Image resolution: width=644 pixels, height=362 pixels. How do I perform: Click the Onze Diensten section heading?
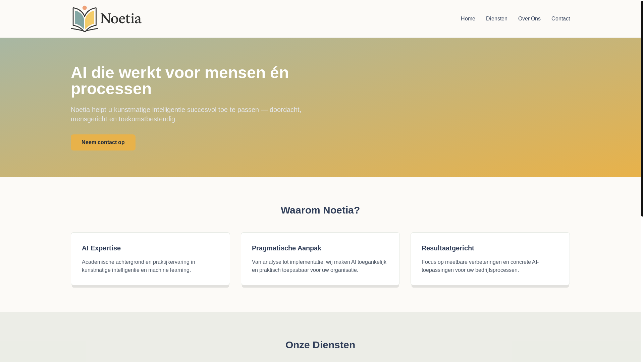click(320, 345)
